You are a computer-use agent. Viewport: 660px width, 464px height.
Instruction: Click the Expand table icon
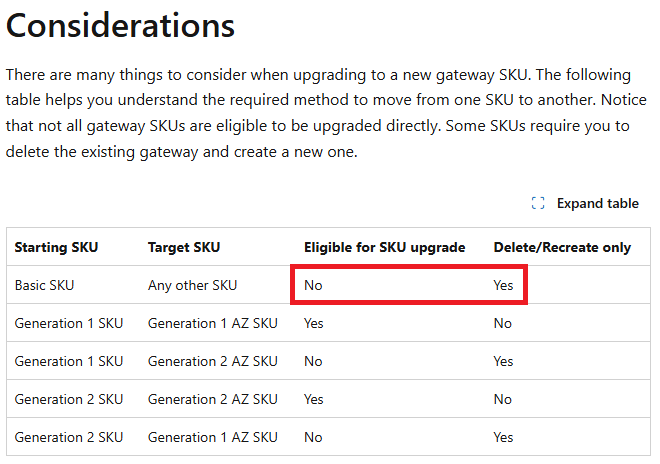(538, 203)
